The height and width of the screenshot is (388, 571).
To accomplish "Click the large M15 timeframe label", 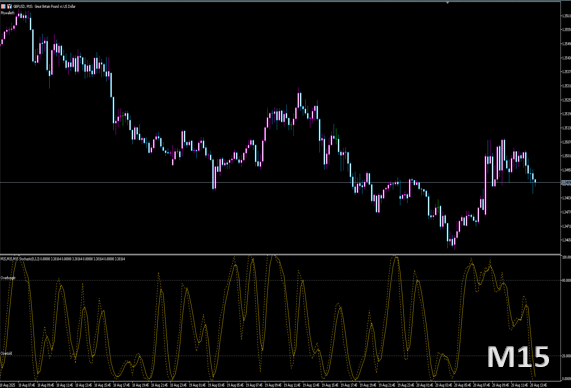I will pos(518,357).
